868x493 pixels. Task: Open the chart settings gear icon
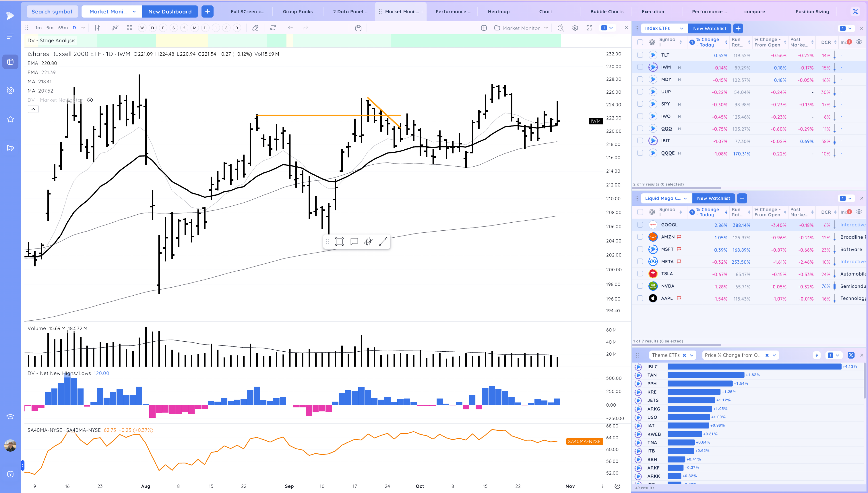point(575,28)
